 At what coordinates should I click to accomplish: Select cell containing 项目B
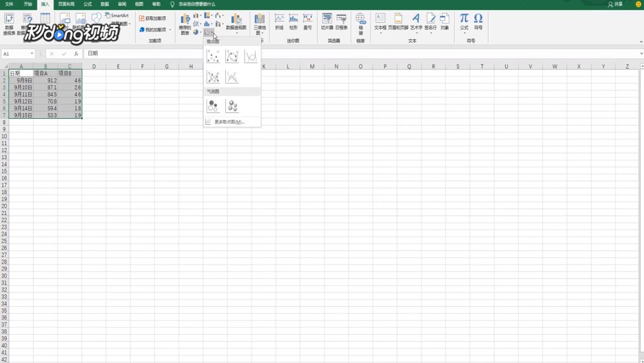pyautogui.click(x=69, y=73)
